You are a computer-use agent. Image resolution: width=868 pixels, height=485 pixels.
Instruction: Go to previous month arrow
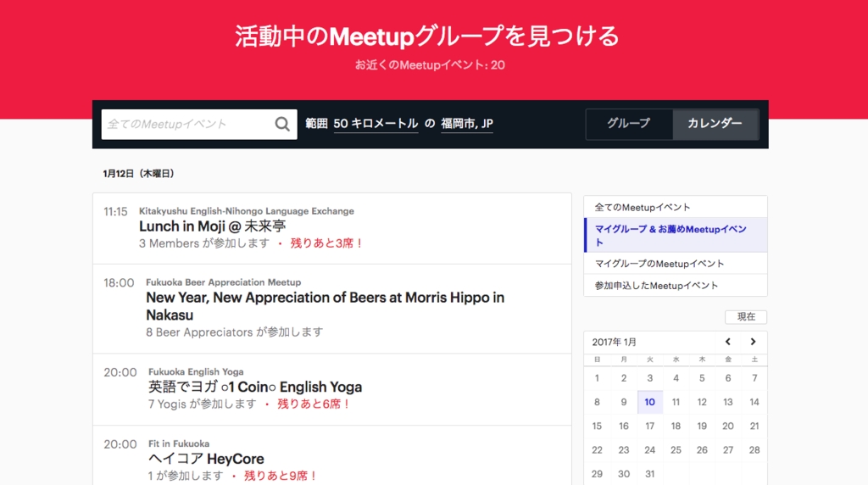(x=728, y=342)
